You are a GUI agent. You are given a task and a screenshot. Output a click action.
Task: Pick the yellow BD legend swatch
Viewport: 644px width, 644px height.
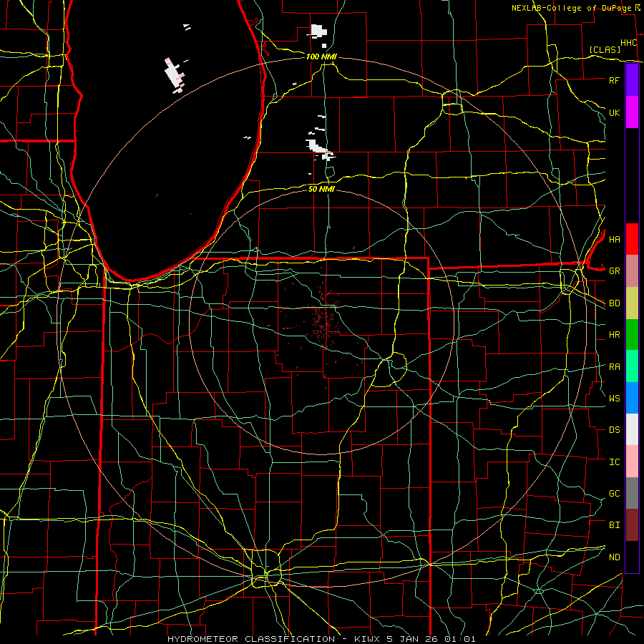pos(632,303)
